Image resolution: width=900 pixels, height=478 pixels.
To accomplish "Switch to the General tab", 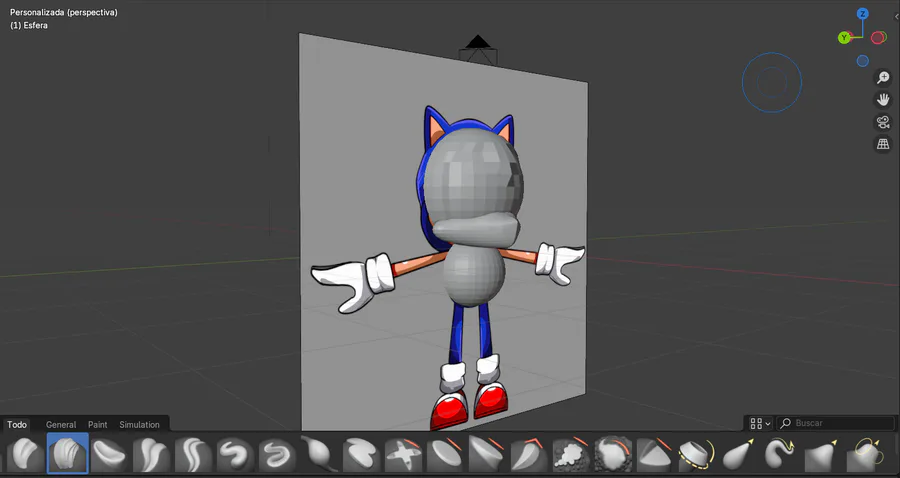I will pos(61,425).
